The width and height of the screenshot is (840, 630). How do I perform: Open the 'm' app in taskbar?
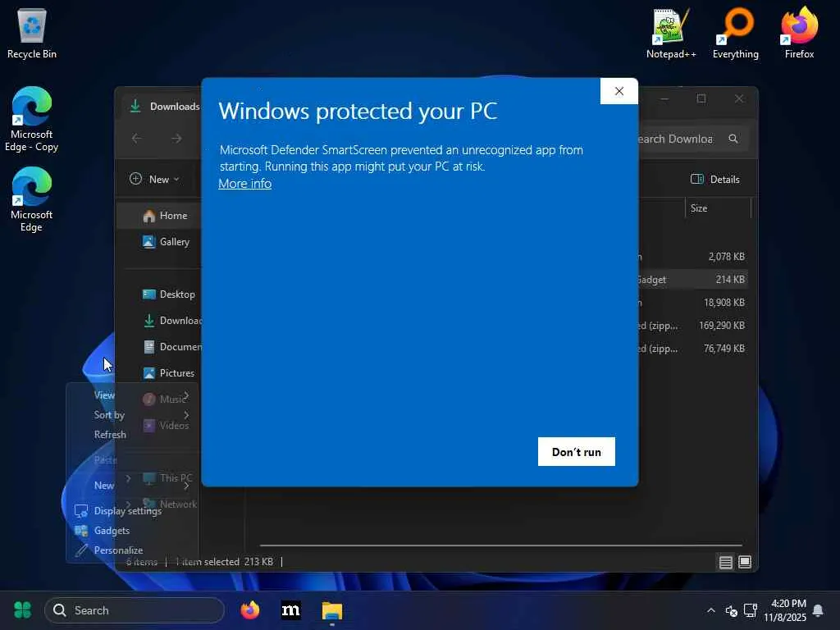pos(291,610)
